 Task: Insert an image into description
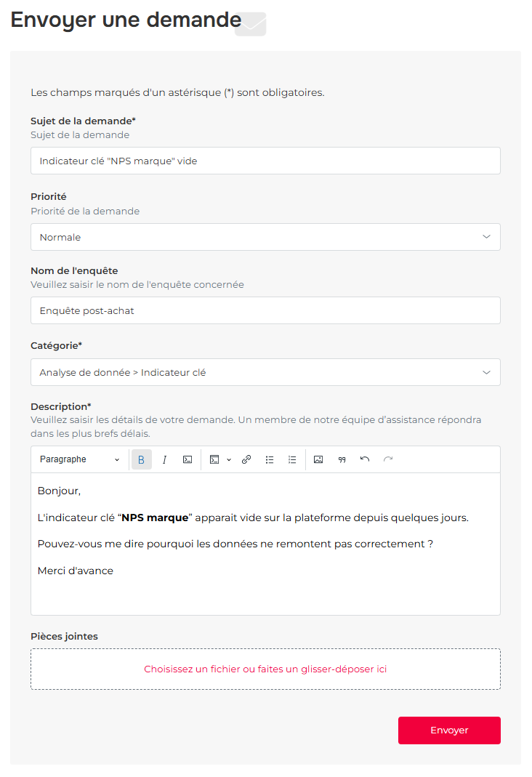318,459
